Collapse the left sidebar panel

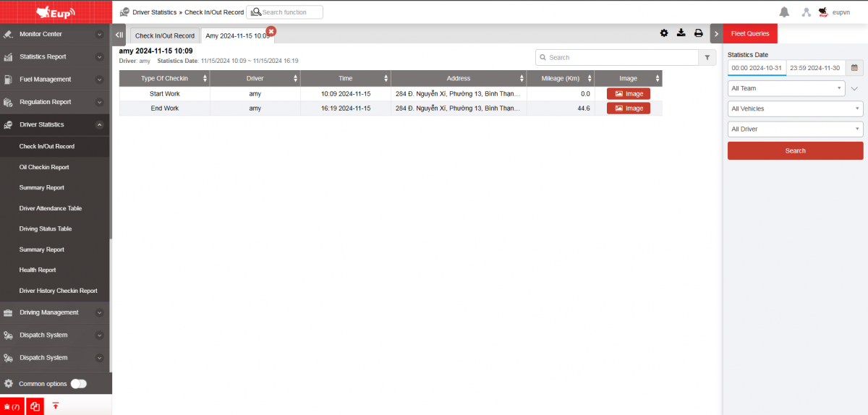point(119,35)
